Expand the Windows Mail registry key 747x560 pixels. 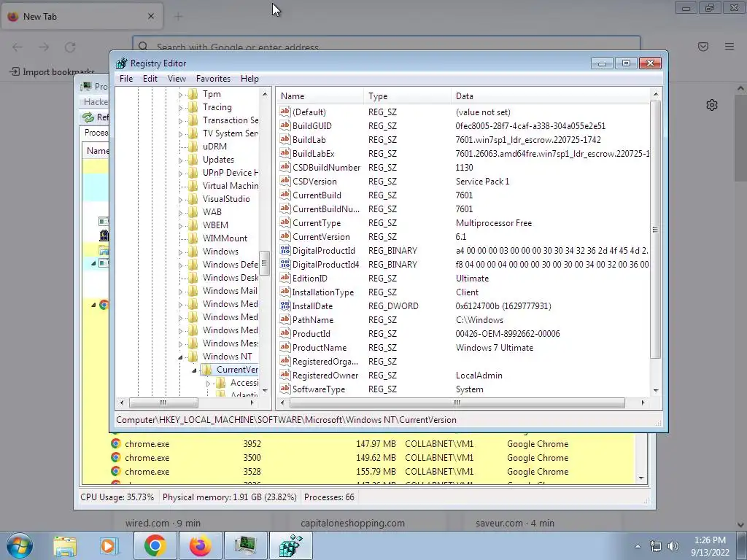(181, 292)
